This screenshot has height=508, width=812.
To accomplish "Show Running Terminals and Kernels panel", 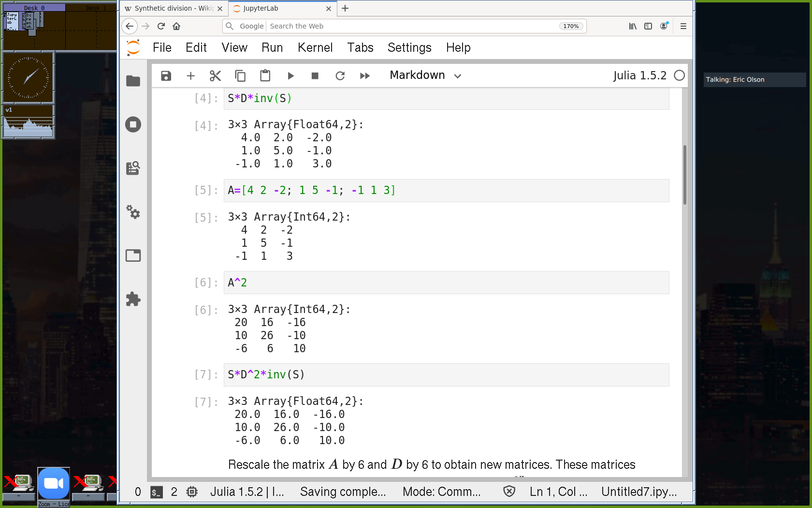I will pyautogui.click(x=133, y=124).
